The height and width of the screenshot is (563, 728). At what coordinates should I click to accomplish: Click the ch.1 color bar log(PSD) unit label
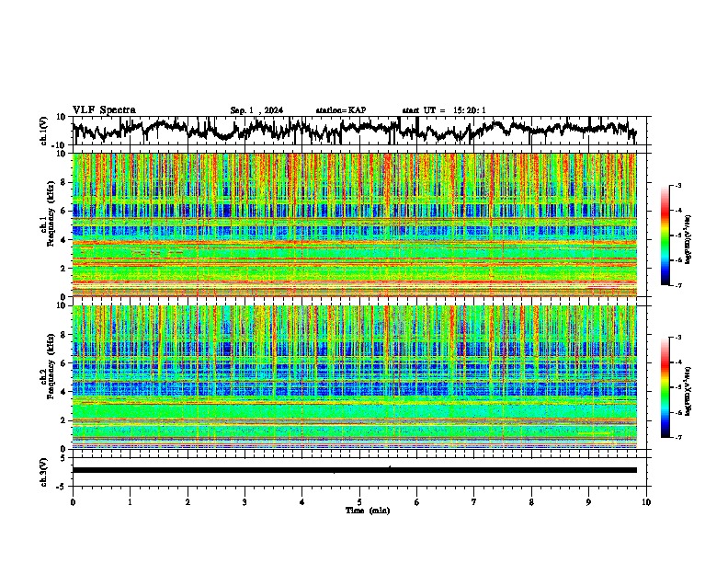pos(688,239)
